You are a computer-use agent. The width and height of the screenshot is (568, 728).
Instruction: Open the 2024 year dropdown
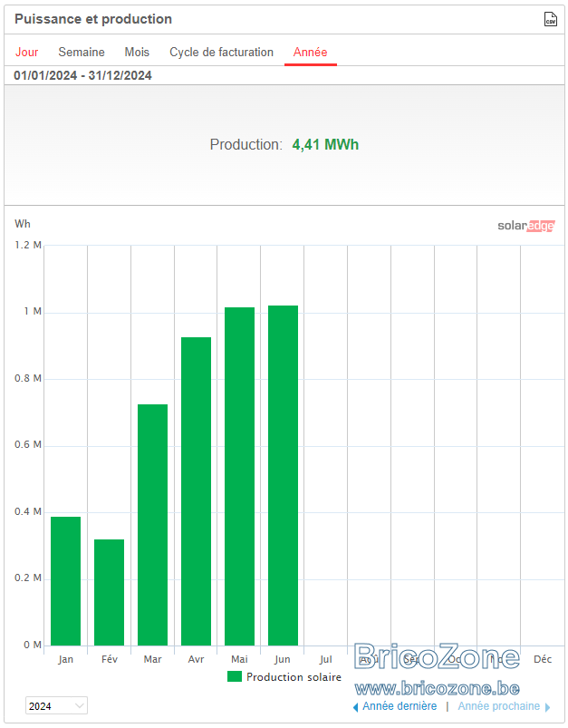(x=56, y=705)
